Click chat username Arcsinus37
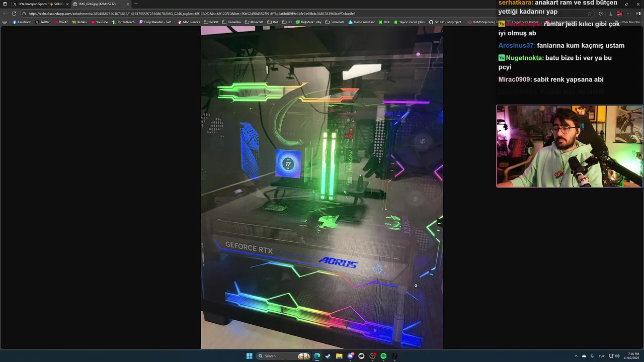 click(517, 45)
